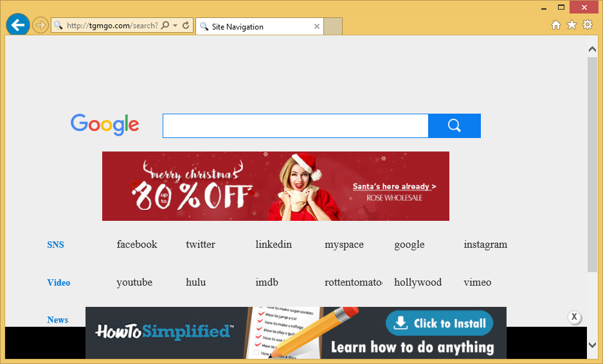Click the search magnifier in address bar
Viewport: 603px width, 364px height.
165,25
